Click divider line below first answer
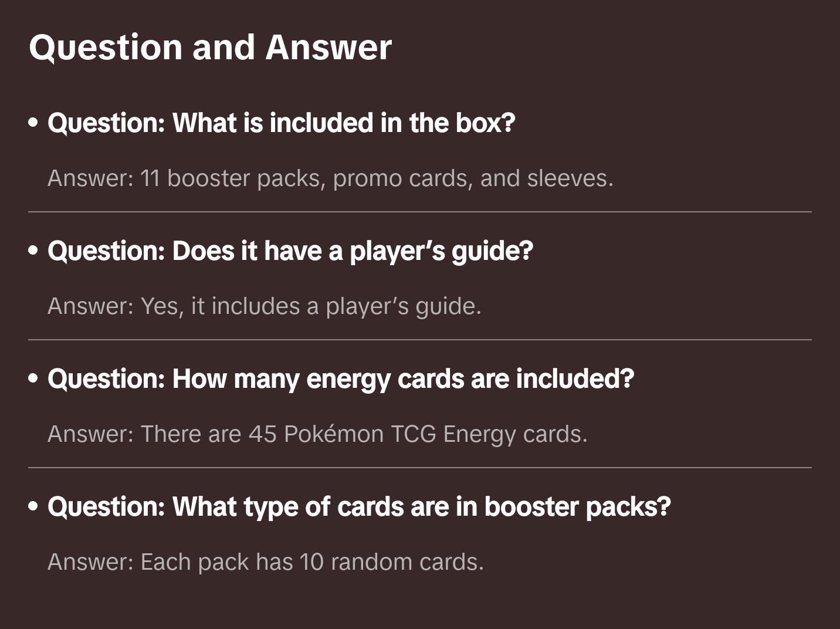 (420, 212)
